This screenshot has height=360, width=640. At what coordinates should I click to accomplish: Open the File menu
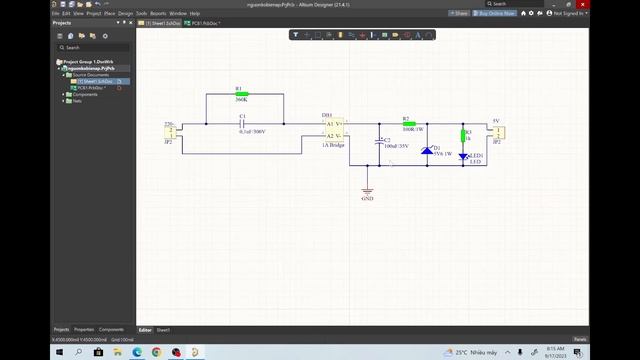click(x=56, y=13)
